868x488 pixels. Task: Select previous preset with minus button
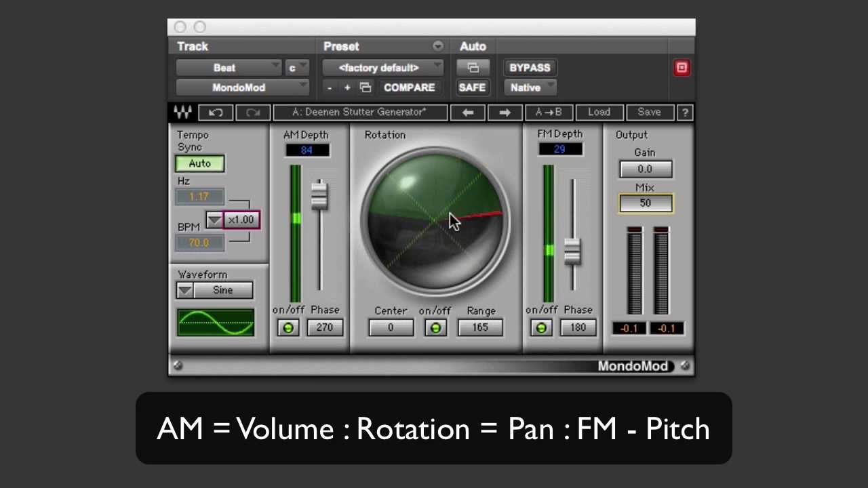(x=330, y=87)
